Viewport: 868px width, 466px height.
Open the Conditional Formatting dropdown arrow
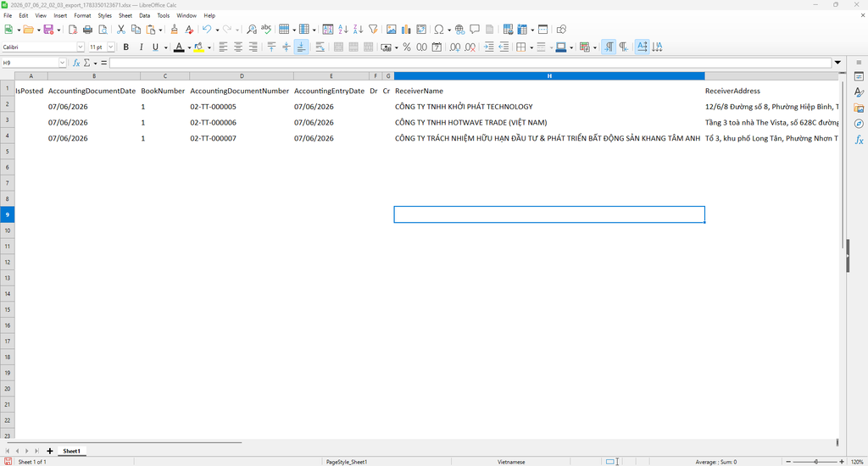[x=594, y=47]
